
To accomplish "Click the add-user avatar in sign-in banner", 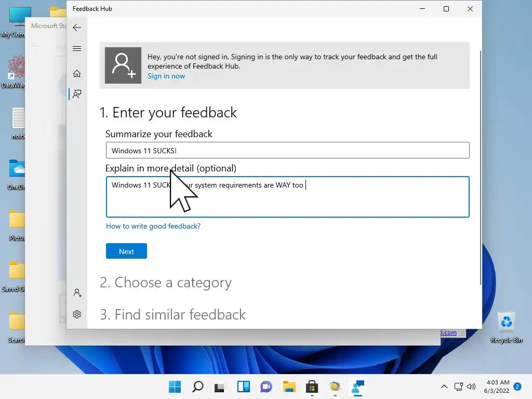I will click(x=123, y=65).
